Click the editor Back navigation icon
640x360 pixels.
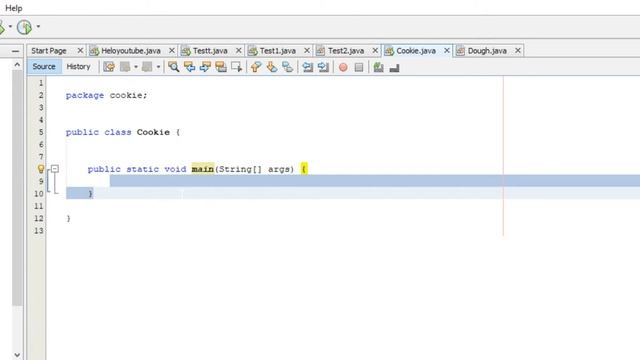[125, 67]
